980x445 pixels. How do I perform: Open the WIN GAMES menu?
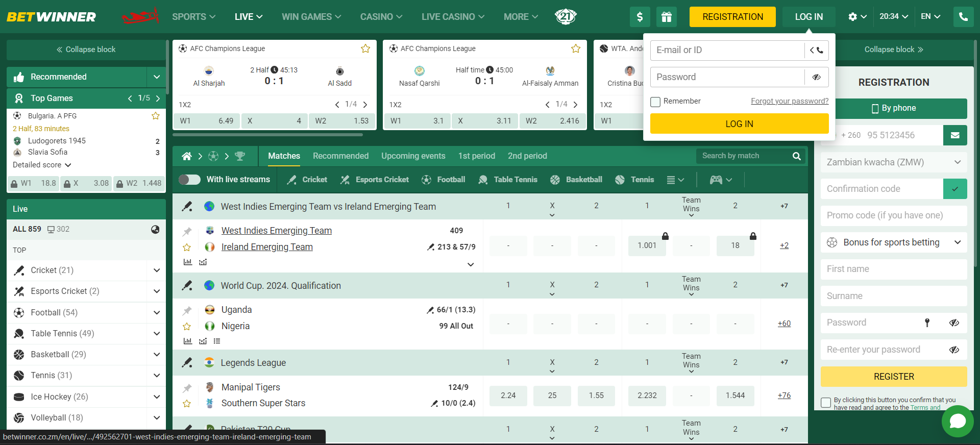(x=311, y=17)
